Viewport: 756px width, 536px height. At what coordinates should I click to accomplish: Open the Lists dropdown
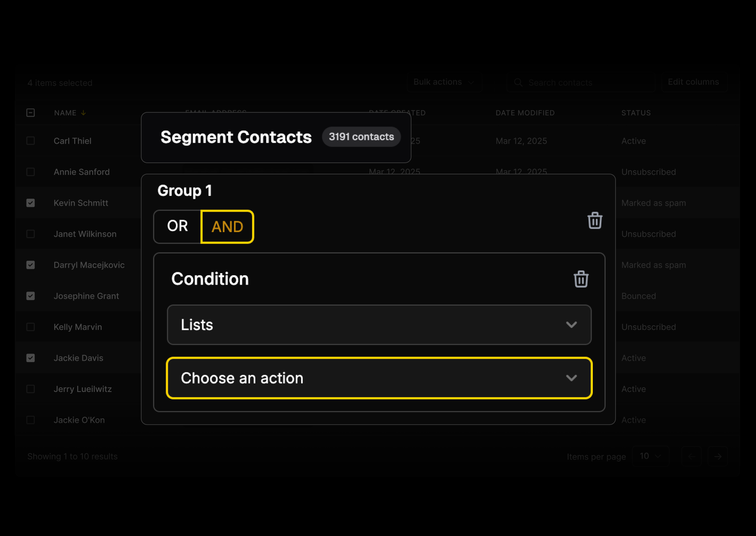point(379,325)
